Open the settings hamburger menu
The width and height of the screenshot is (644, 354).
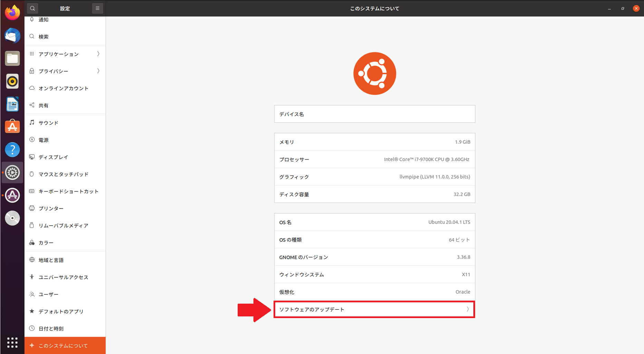click(97, 8)
